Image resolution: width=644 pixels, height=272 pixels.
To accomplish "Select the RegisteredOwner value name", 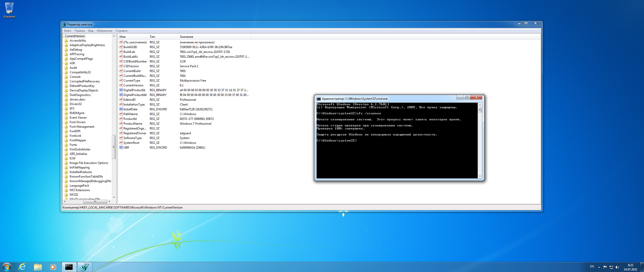I will click(135, 133).
